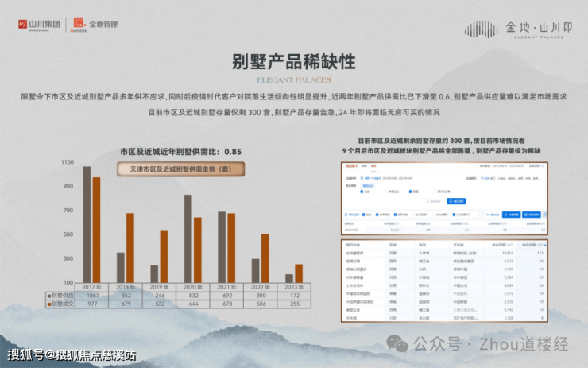Click the 金地·山川印 vertical-lines emblem
This screenshot has height=368, width=588.
click(481, 29)
